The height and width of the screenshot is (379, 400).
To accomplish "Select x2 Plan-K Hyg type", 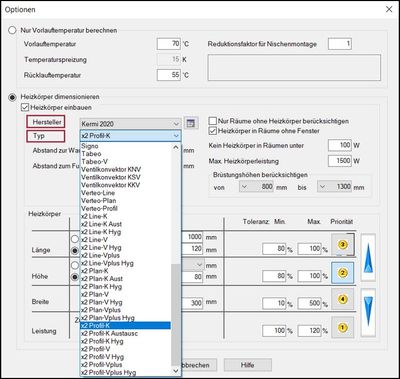I will pyautogui.click(x=125, y=287).
